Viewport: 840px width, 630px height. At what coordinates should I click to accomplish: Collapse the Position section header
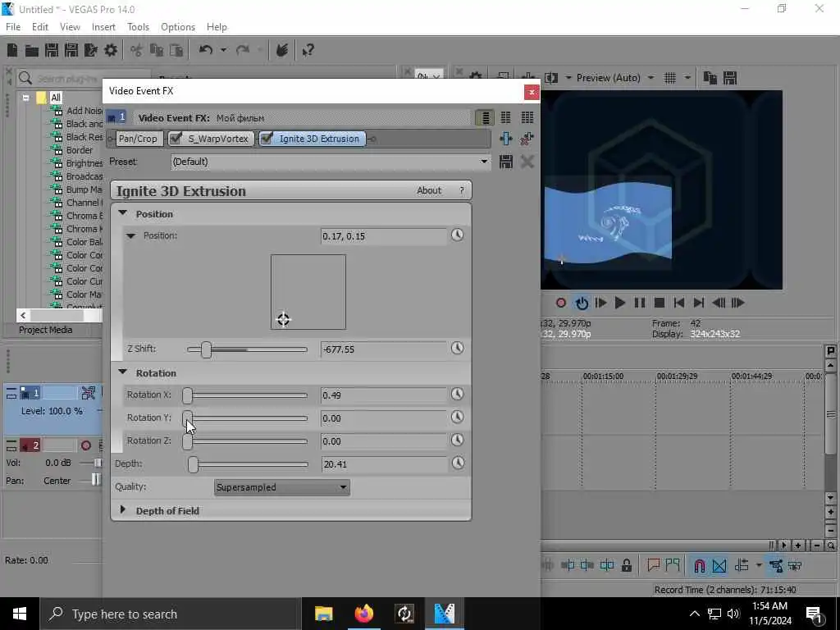[x=123, y=213]
